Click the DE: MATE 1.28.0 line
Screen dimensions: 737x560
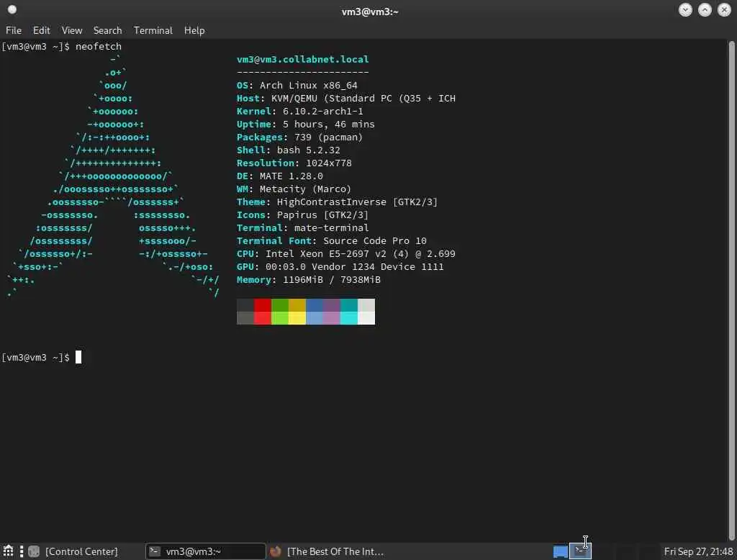coord(280,176)
